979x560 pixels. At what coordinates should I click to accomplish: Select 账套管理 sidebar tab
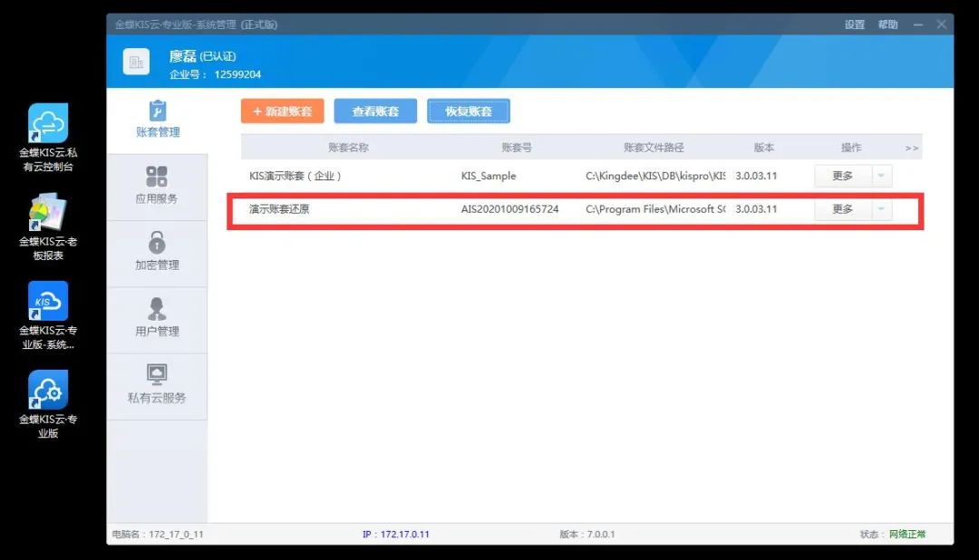[x=158, y=120]
